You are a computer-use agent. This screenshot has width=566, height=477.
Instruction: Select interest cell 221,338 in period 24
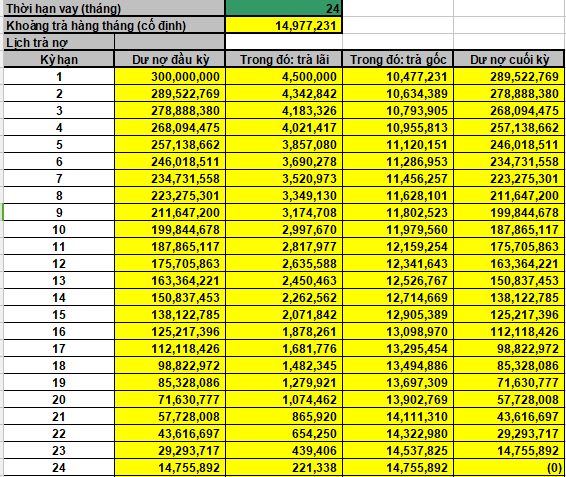[284, 467]
